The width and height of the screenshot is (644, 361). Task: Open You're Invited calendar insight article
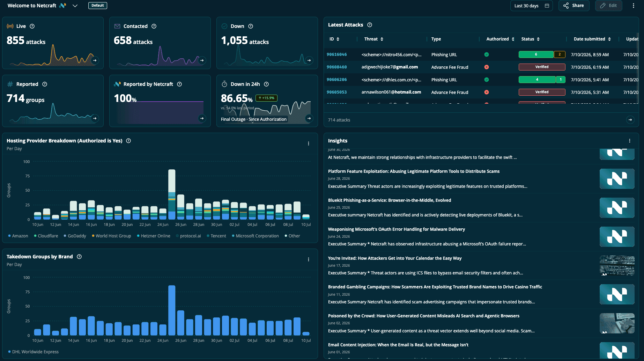coord(395,258)
